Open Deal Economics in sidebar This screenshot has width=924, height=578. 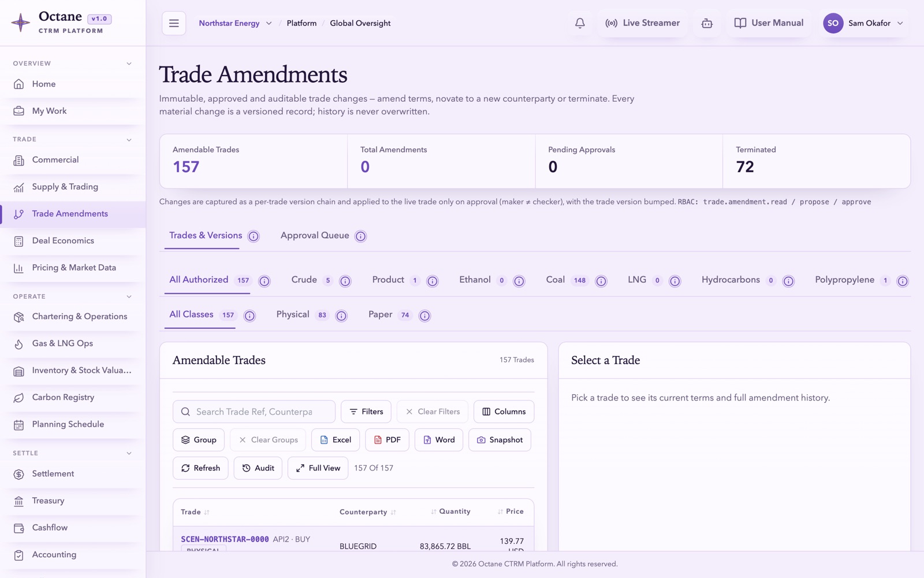[x=73, y=241]
